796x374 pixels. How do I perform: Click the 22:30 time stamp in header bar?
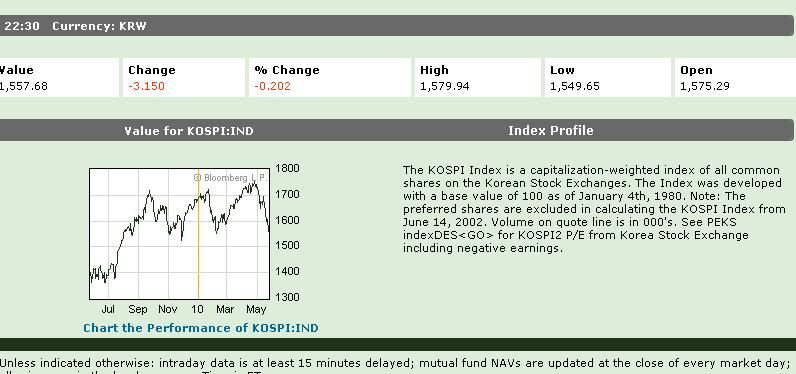(22, 26)
